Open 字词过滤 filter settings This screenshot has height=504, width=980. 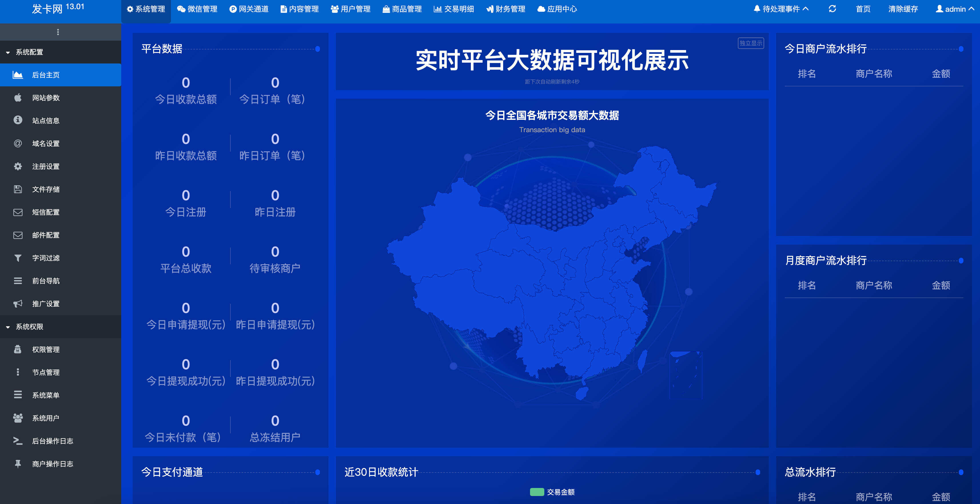point(46,258)
